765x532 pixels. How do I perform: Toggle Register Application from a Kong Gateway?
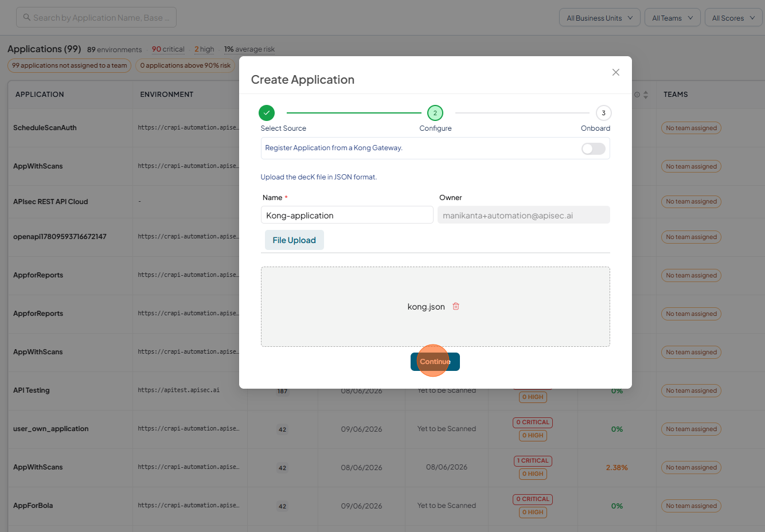click(x=594, y=148)
